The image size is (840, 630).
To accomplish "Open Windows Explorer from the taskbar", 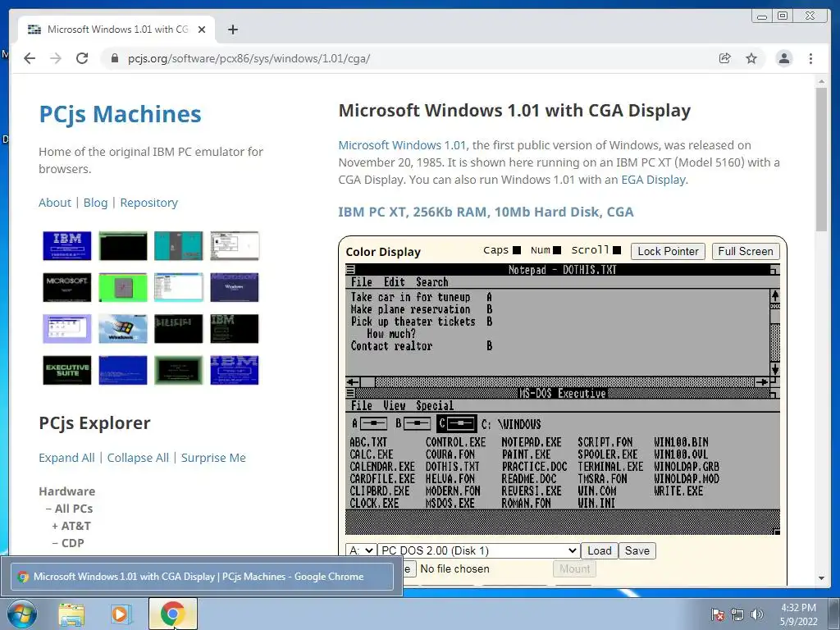I will (71, 614).
